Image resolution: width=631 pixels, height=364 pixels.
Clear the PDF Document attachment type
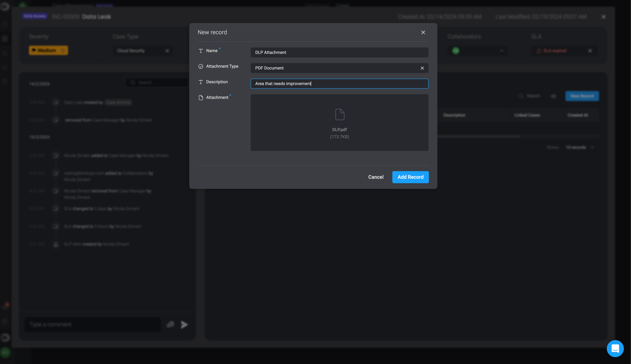[422, 68]
